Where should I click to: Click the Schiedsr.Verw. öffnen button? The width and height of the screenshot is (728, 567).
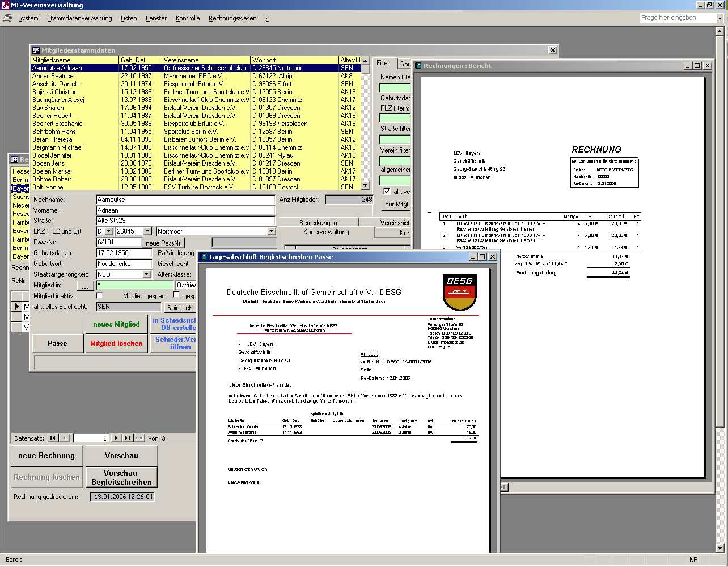point(173,344)
